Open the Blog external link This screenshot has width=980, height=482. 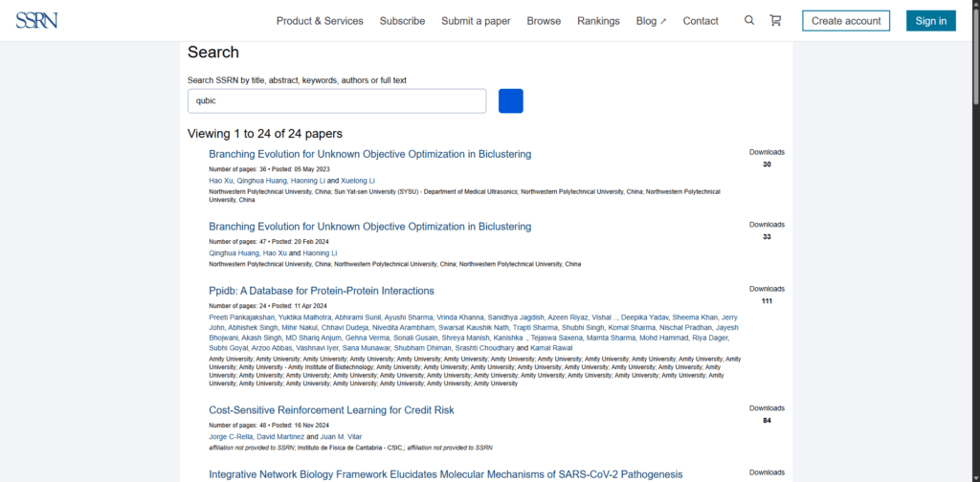coord(651,21)
